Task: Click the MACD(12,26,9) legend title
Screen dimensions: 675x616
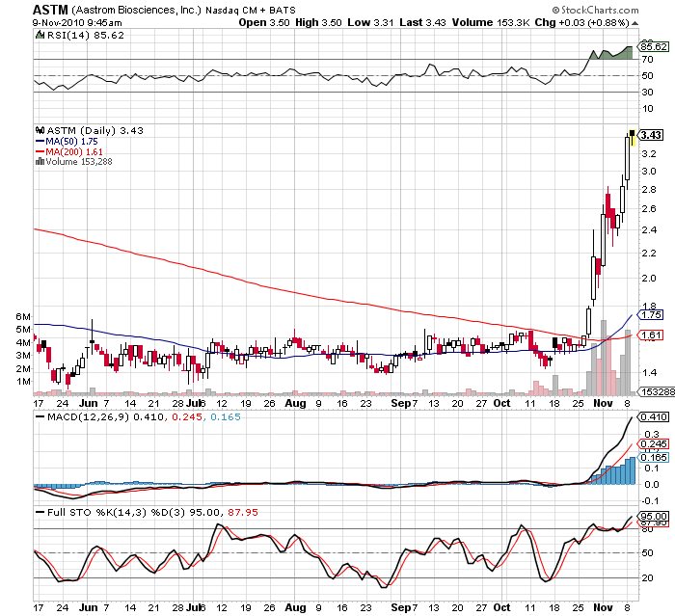Action: coord(89,416)
